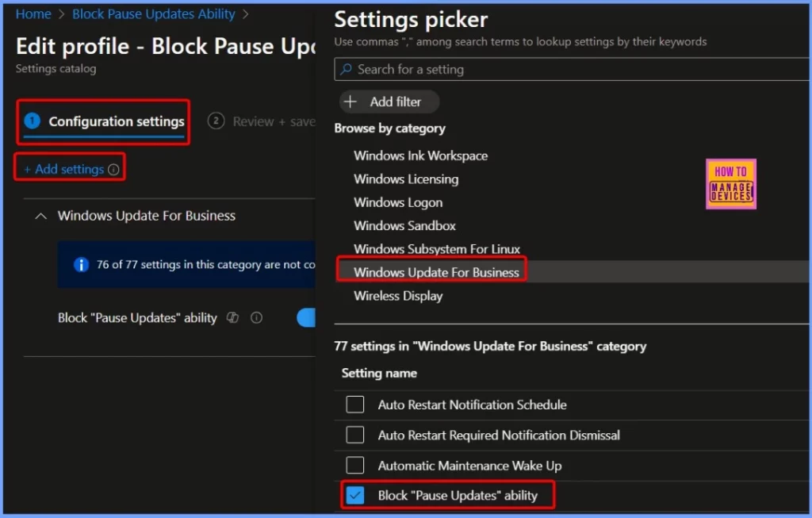
Task: Go to Review + save step
Action: (x=262, y=121)
